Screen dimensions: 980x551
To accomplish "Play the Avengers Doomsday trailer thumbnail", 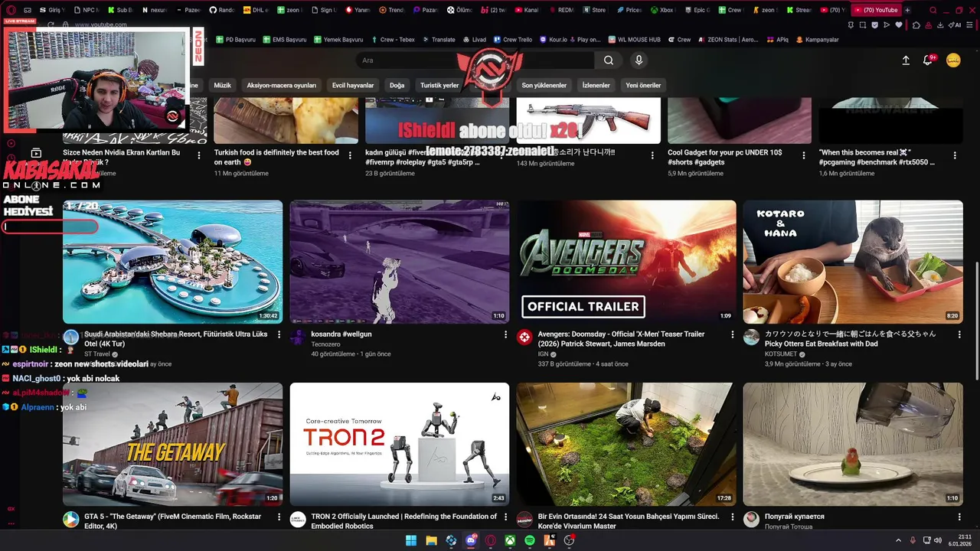I will point(626,262).
